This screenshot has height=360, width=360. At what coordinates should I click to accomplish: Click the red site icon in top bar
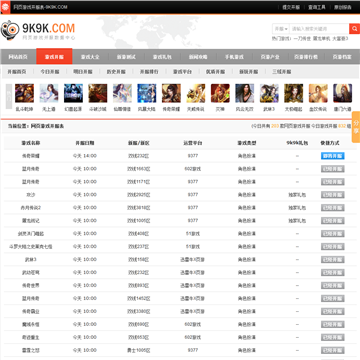(5, 7)
